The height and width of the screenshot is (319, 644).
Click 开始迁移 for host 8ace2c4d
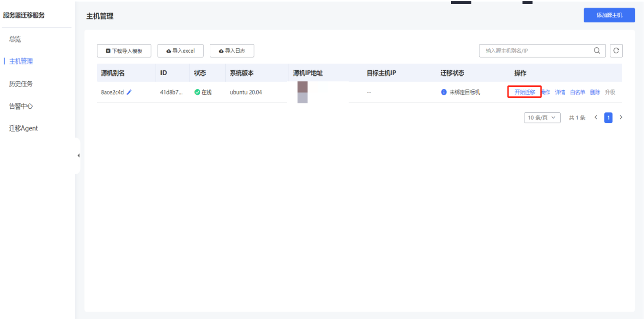(525, 92)
